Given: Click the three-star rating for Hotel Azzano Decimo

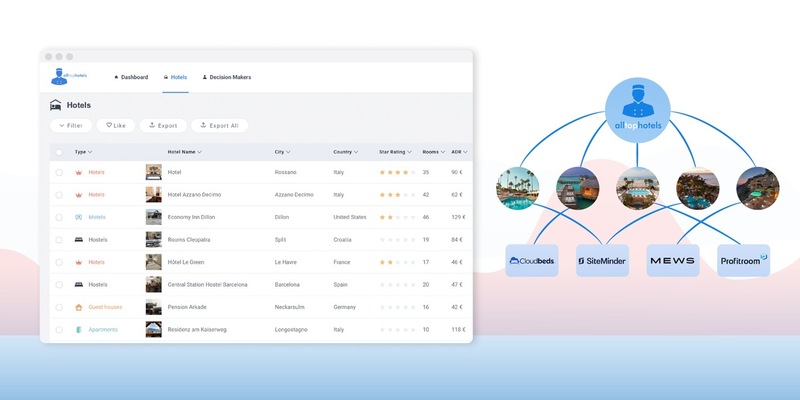Looking at the screenshot, I should point(397,195).
